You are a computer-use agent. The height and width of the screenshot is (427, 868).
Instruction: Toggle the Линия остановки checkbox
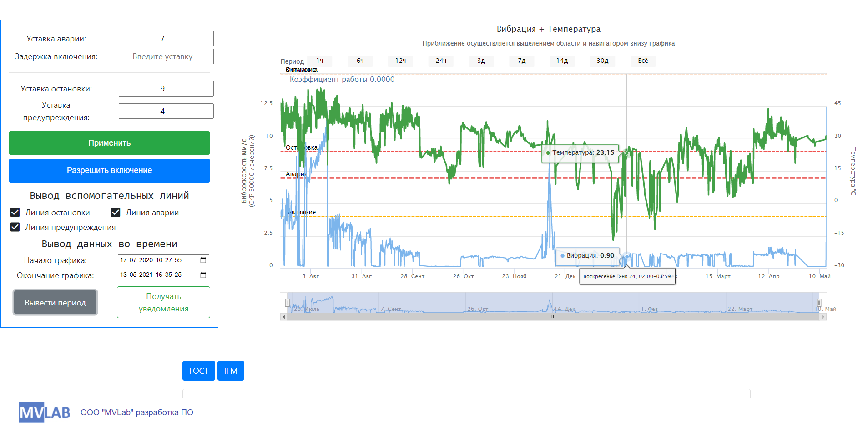[15, 213]
